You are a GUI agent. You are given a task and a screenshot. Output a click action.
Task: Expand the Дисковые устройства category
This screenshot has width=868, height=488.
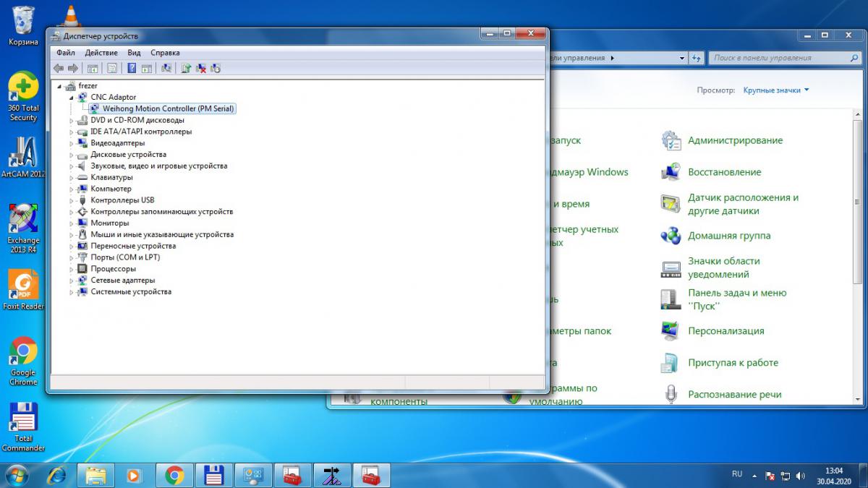[72, 155]
